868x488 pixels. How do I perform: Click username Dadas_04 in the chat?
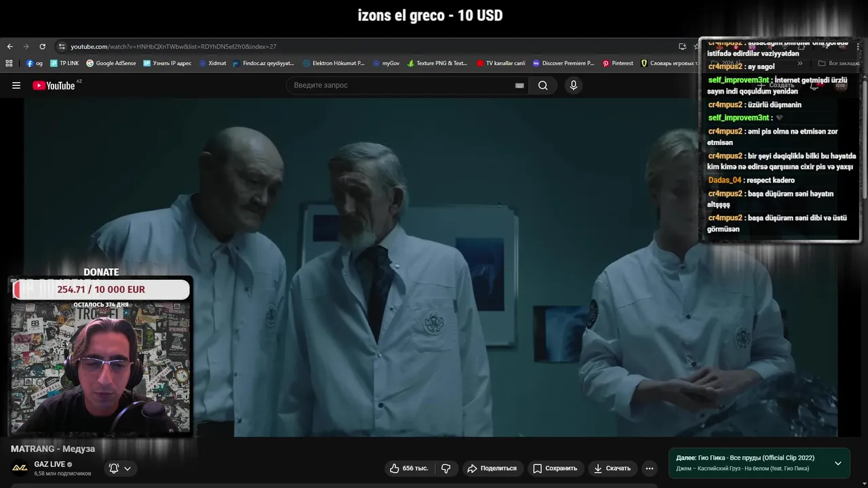(725, 180)
